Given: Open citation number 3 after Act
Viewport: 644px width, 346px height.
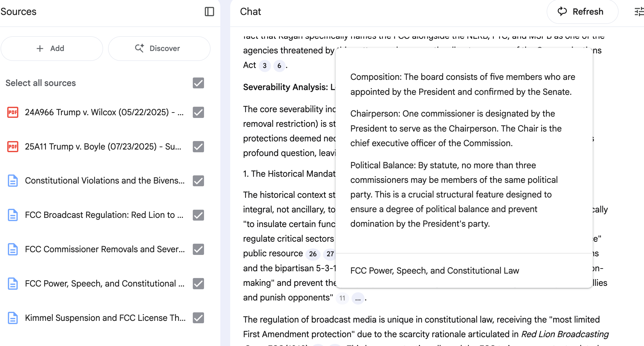Looking at the screenshot, I should click(265, 66).
